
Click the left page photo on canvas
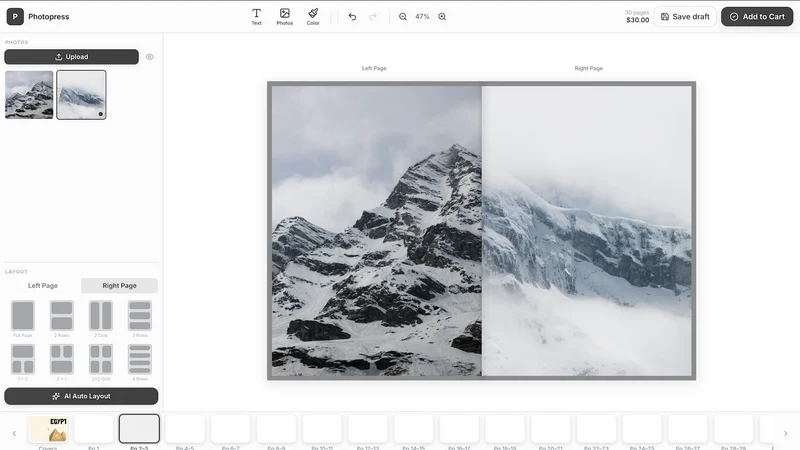point(377,231)
